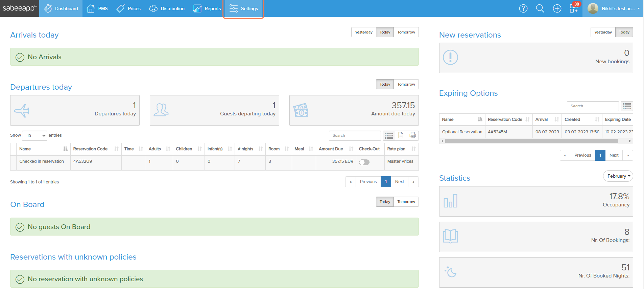Open the Optional Reservation entry
The width and height of the screenshot is (644, 289).
click(x=462, y=132)
